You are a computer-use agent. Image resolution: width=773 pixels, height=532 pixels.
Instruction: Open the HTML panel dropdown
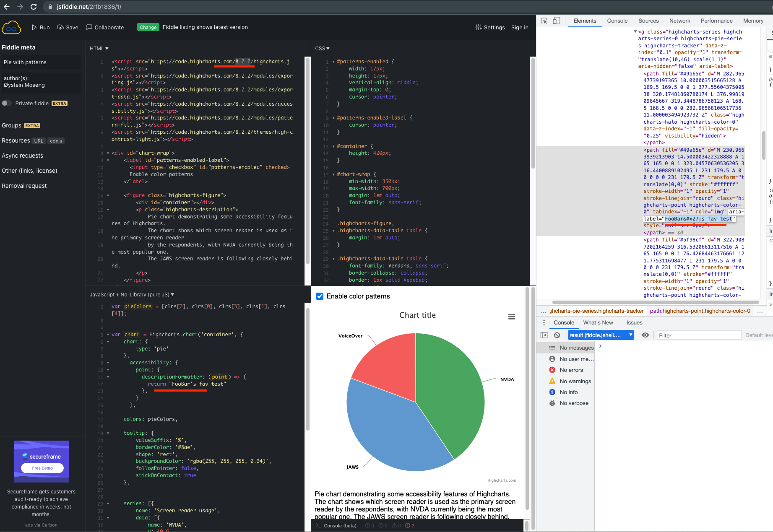click(99, 48)
